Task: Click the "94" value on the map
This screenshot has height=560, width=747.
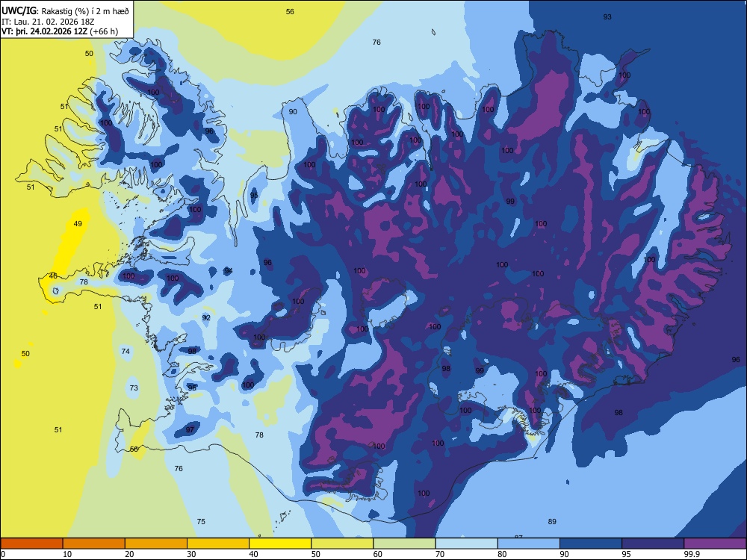Action: pos(228,270)
